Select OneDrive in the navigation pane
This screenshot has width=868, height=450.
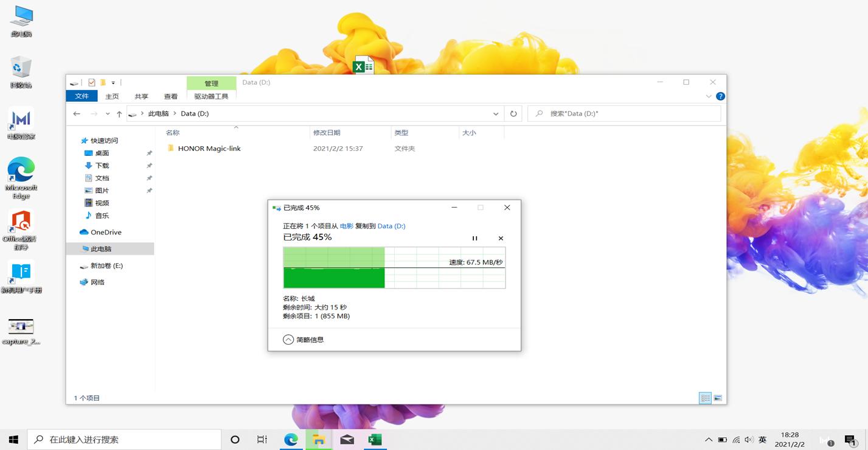(x=106, y=232)
